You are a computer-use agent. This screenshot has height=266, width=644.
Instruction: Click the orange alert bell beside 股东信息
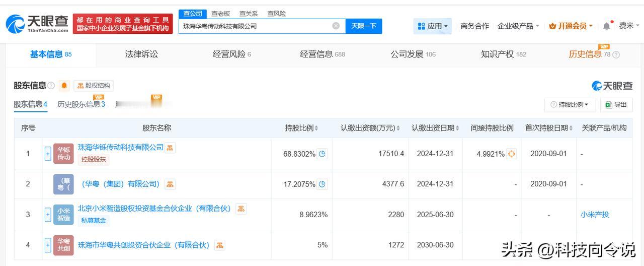(x=64, y=86)
